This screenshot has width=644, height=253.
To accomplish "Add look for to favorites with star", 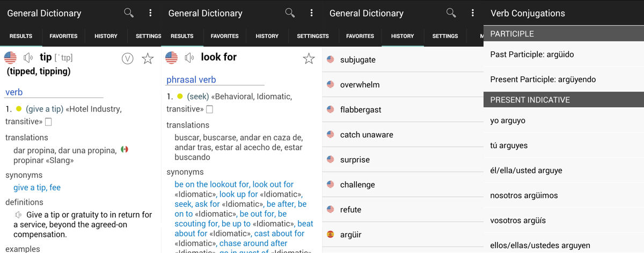I will pos(309,58).
